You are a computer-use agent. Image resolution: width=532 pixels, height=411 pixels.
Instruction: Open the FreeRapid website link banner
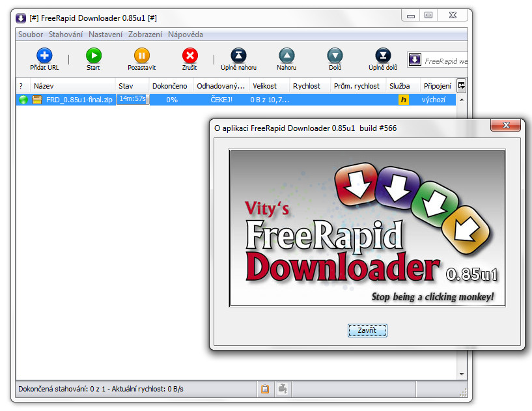(x=437, y=59)
